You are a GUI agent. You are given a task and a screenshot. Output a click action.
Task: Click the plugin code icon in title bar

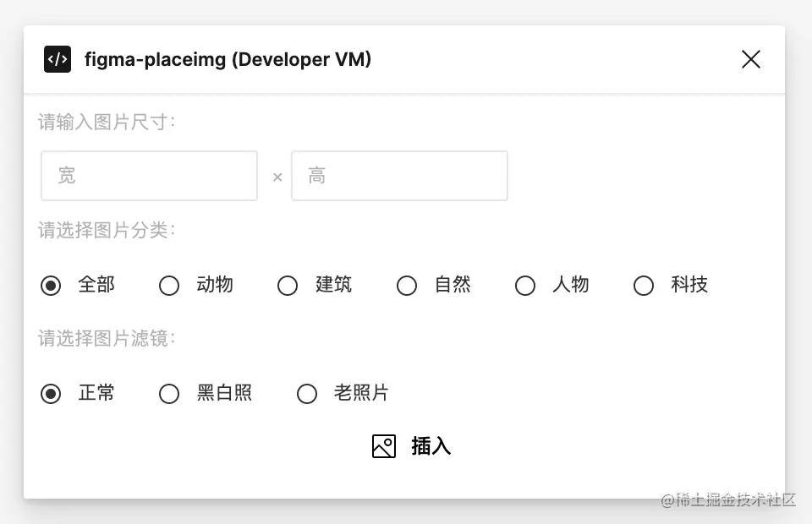point(58,59)
